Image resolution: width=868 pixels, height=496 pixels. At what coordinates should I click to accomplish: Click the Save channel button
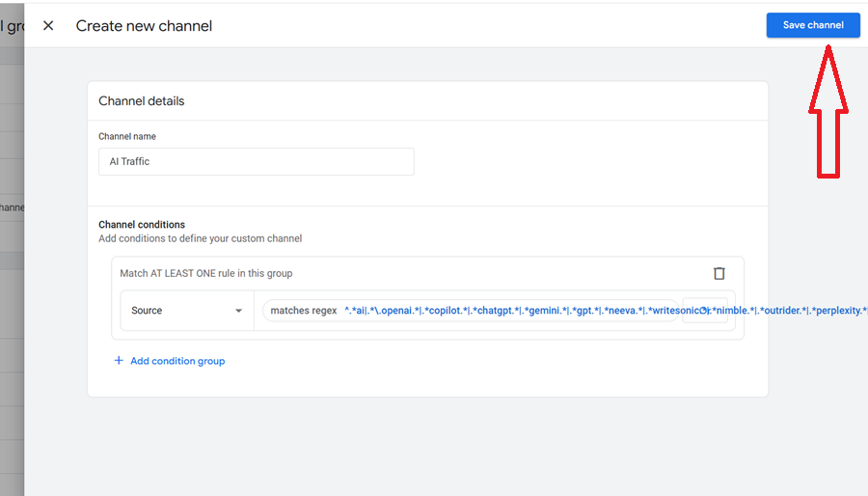[813, 25]
